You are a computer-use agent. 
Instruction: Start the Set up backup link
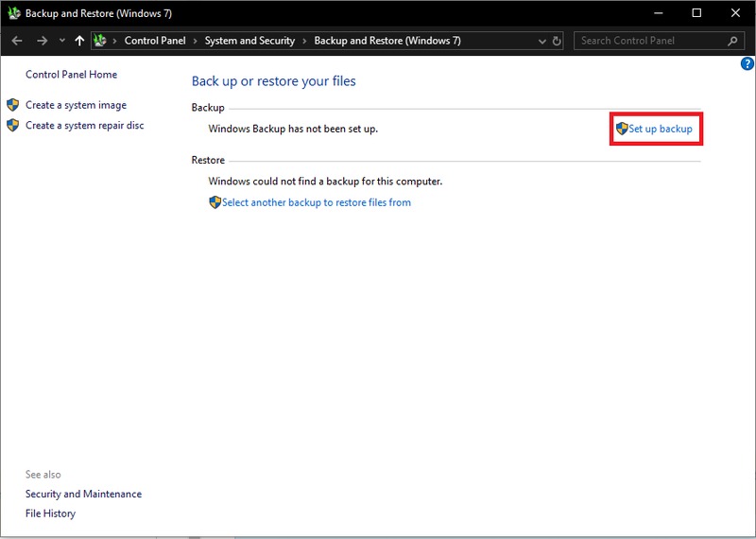point(660,129)
